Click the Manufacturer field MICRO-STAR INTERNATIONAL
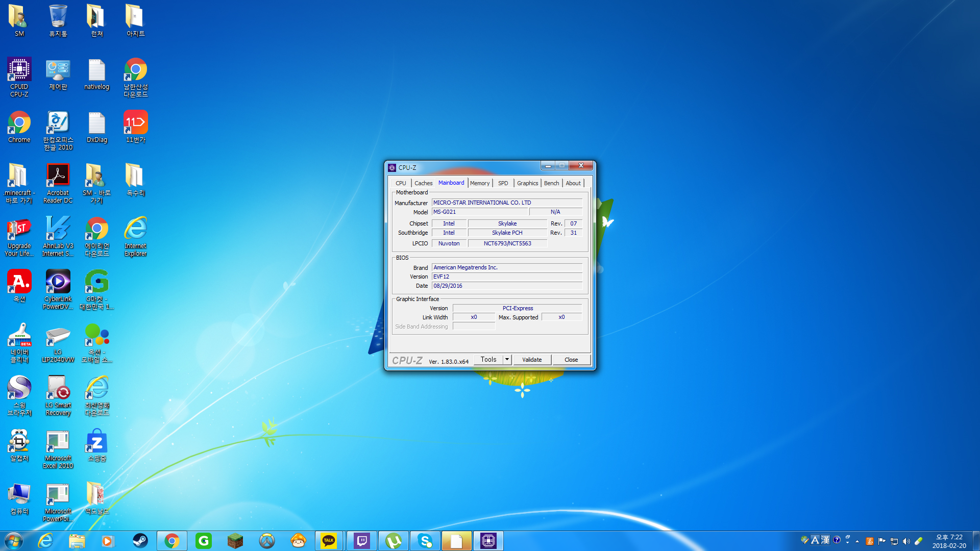980x551 pixels. (507, 203)
